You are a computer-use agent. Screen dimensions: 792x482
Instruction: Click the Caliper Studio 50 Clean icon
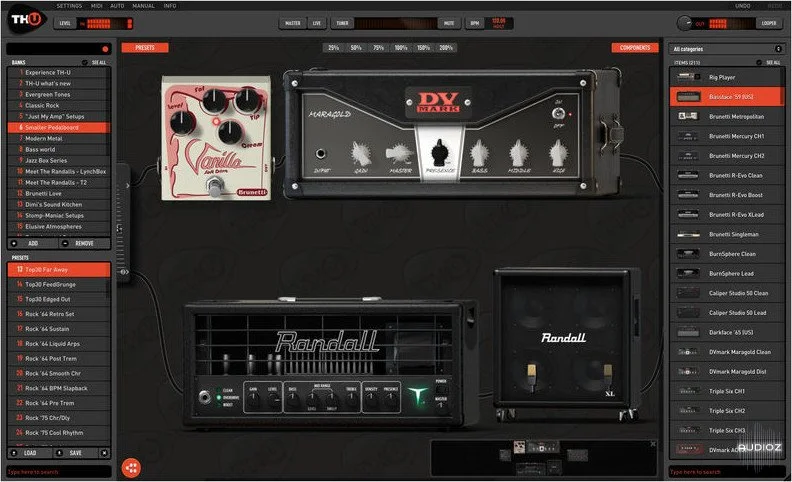pyautogui.click(x=688, y=293)
